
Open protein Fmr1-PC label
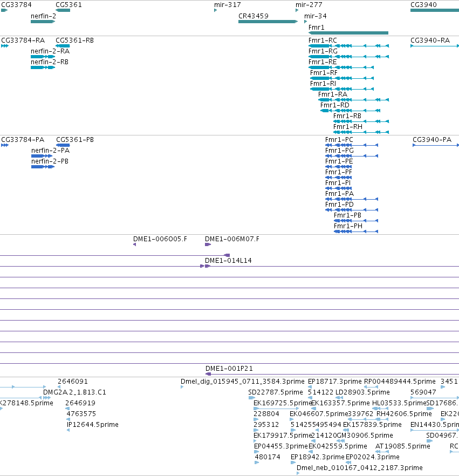point(339,140)
